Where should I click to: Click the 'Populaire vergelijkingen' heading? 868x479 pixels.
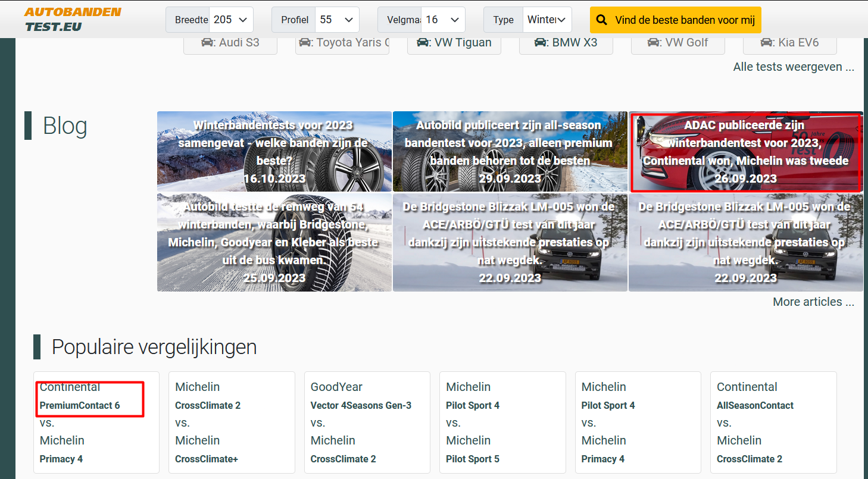point(154,347)
